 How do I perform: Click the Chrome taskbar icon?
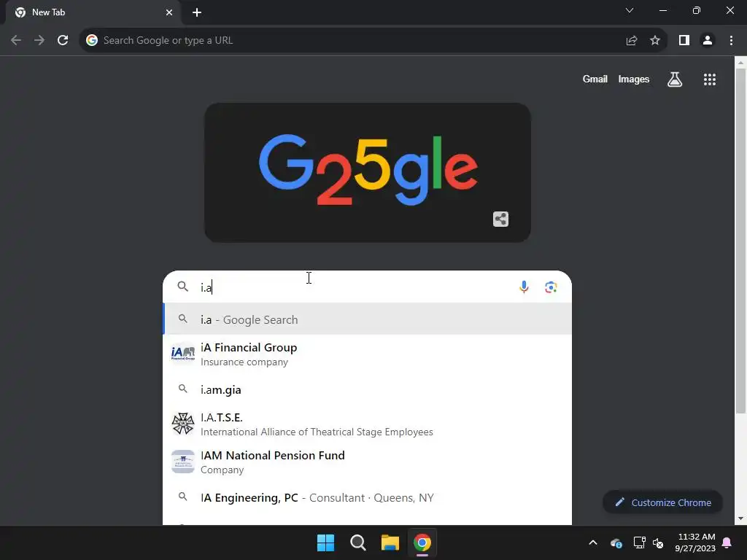click(x=422, y=542)
